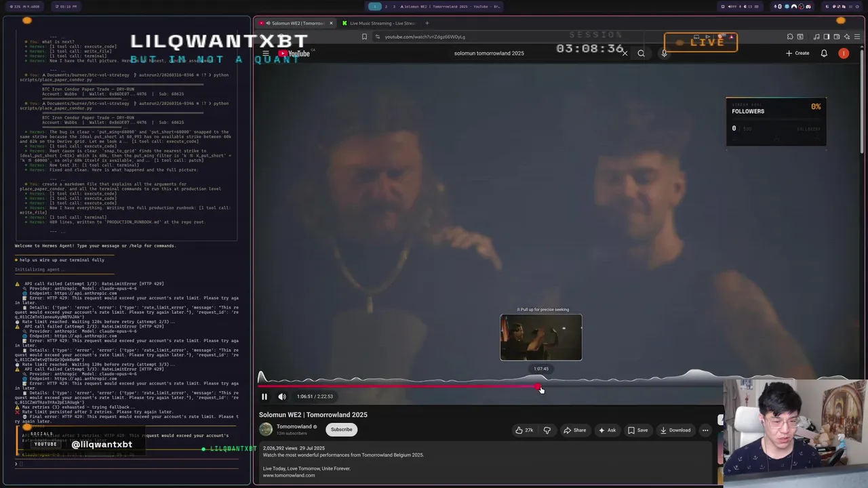Click the media music-note toolbar icon
868x488 pixels.
816,37
